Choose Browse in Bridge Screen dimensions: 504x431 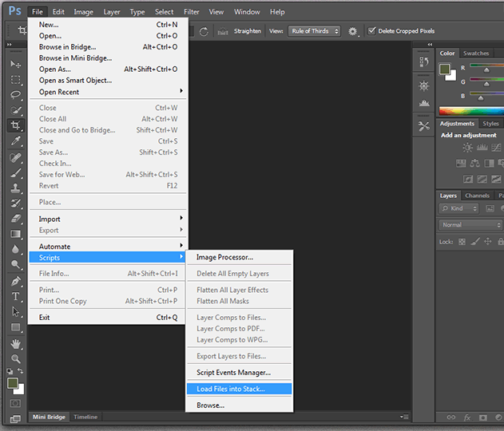108,47
